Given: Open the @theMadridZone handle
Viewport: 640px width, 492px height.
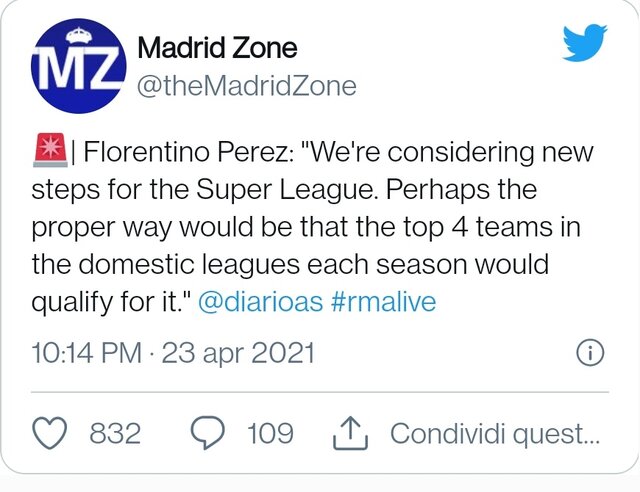Looking at the screenshot, I should pos(247,86).
